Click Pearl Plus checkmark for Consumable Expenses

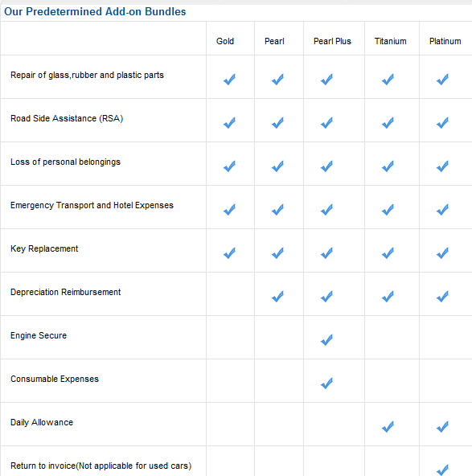(x=326, y=383)
